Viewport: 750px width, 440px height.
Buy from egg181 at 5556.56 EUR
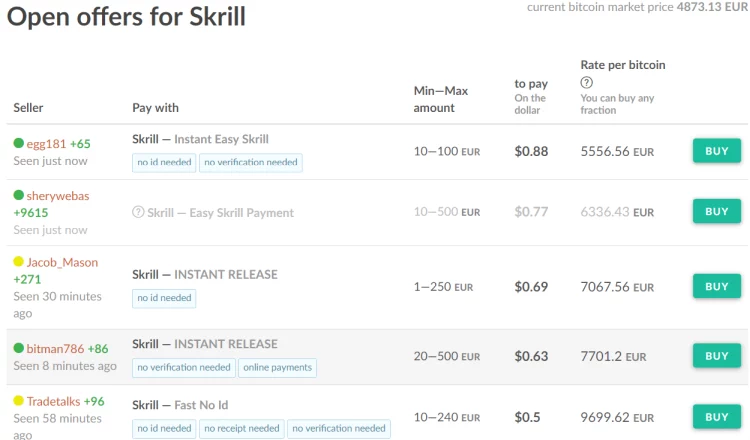pyautogui.click(x=717, y=151)
